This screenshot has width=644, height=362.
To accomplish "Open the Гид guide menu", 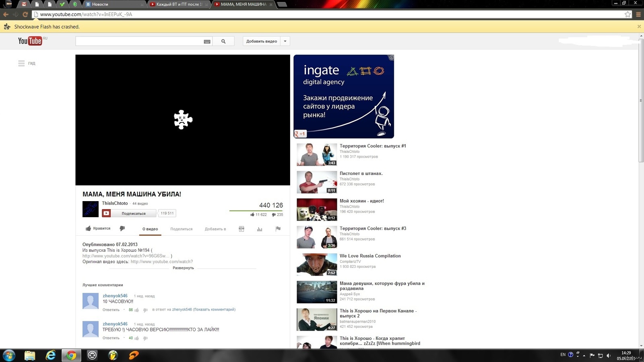I will (27, 63).
